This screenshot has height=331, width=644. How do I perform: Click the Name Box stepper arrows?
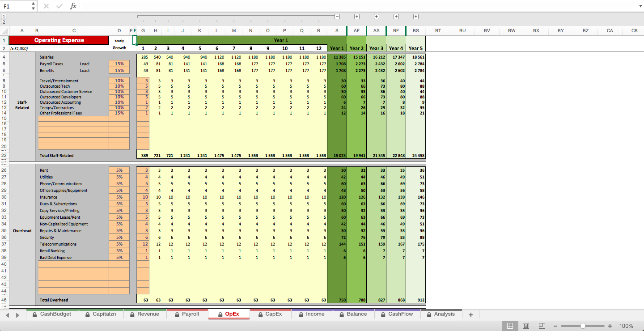[x=34, y=6]
